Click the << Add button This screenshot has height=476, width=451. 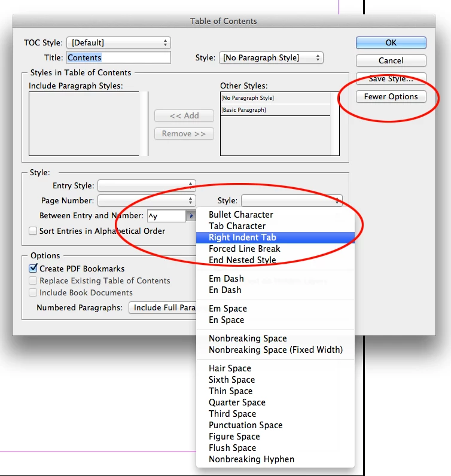coord(184,115)
